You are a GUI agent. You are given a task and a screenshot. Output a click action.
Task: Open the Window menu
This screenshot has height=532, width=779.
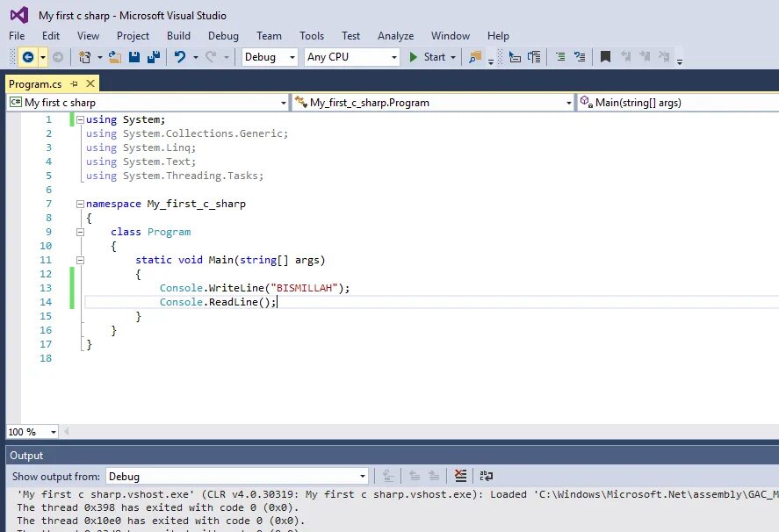[x=451, y=36]
